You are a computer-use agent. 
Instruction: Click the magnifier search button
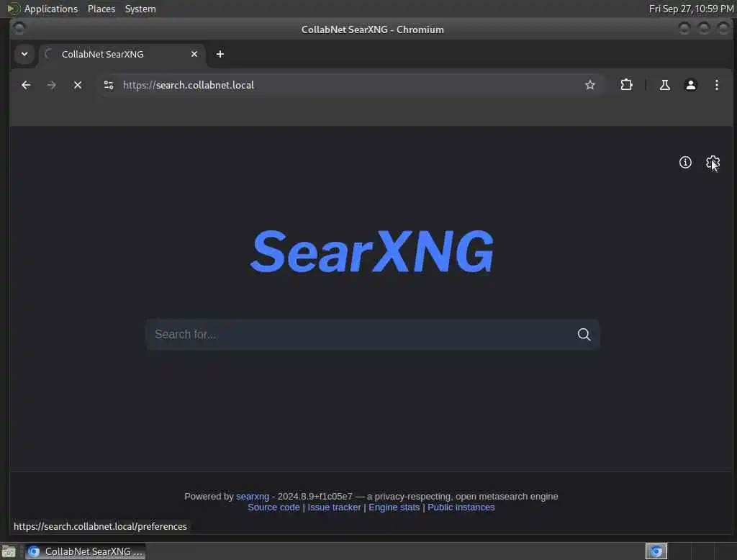point(584,334)
